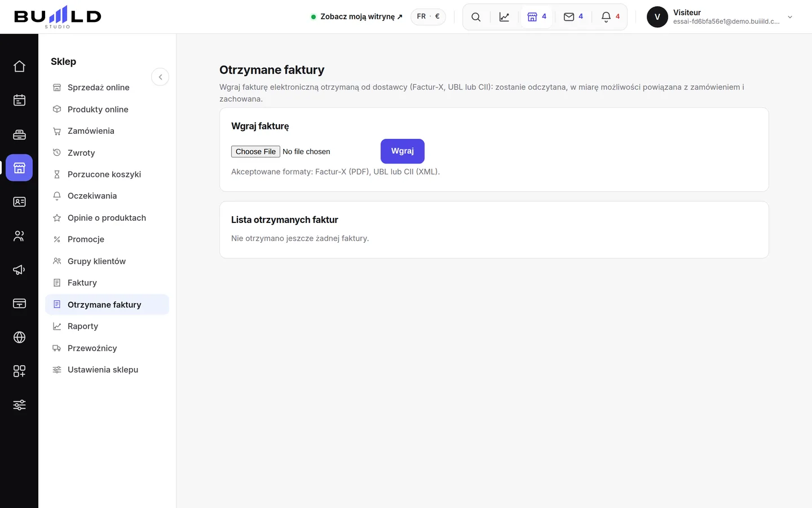Click the Visiteur avatar circle

point(657,17)
